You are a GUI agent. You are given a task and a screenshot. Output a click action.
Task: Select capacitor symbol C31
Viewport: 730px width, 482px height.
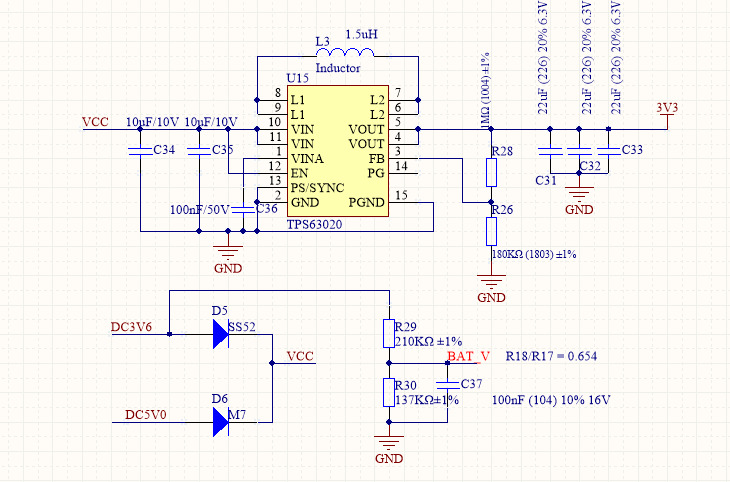click(x=550, y=151)
